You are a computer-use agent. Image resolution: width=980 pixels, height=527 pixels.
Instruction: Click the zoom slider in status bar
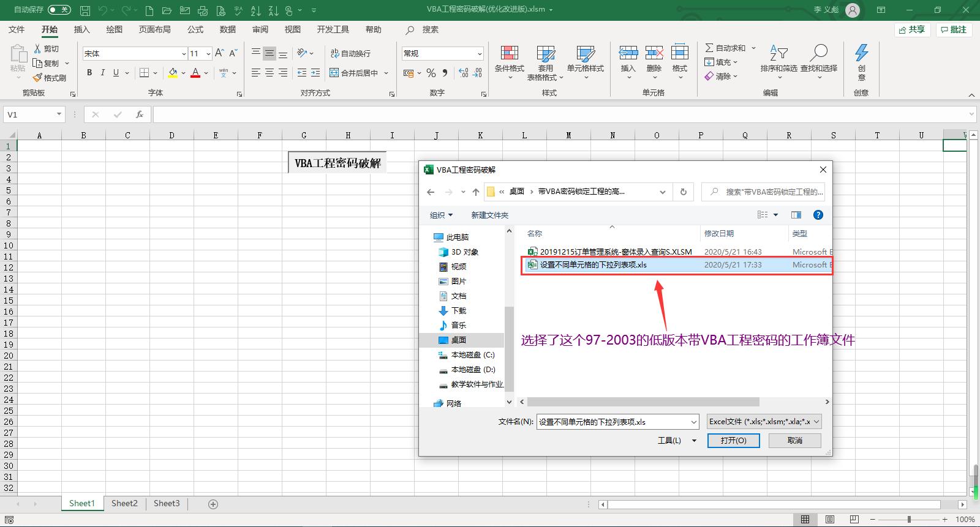[x=908, y=519]
